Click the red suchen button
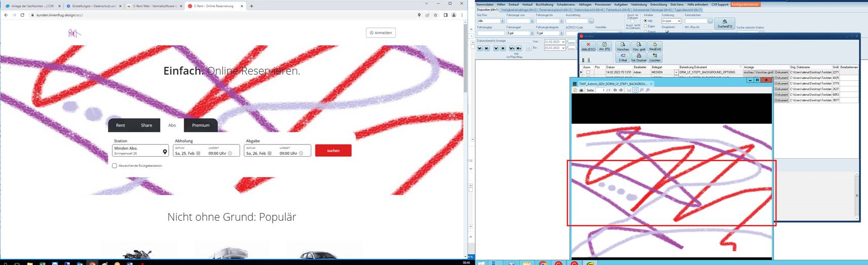Image resolution: width=868 pixels, height=265 pixels. coord(333,151)
